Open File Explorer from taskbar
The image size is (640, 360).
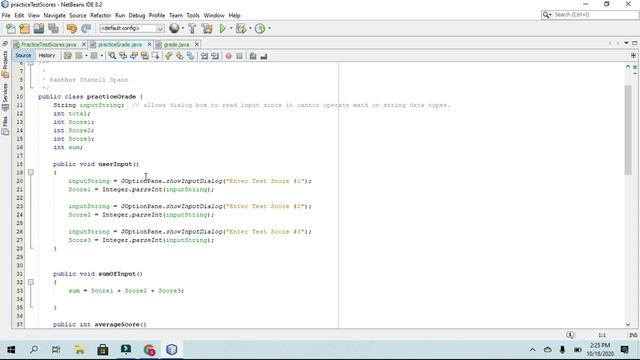point(80,350)
